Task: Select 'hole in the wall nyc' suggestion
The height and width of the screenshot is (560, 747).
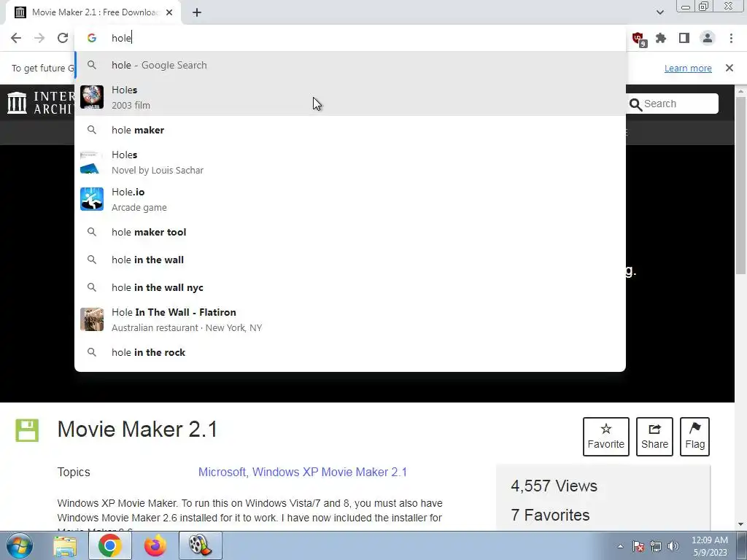Action: coord(350,287)
